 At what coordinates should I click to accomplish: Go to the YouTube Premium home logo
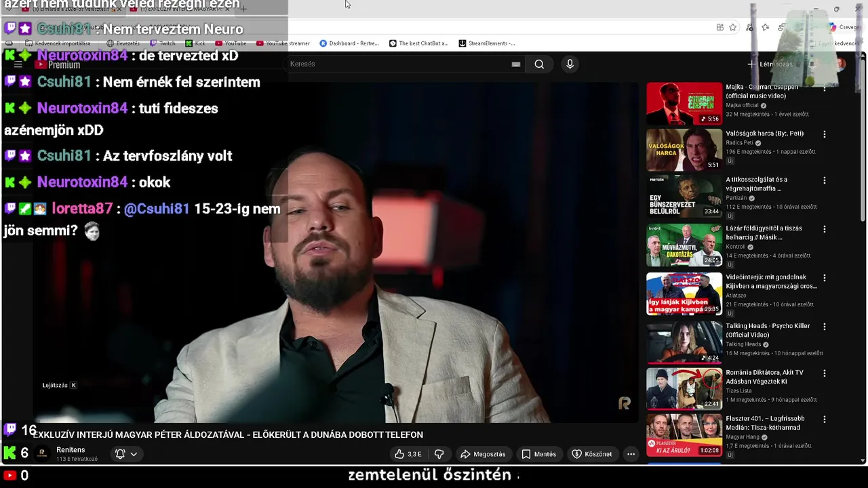click(58, 64)
